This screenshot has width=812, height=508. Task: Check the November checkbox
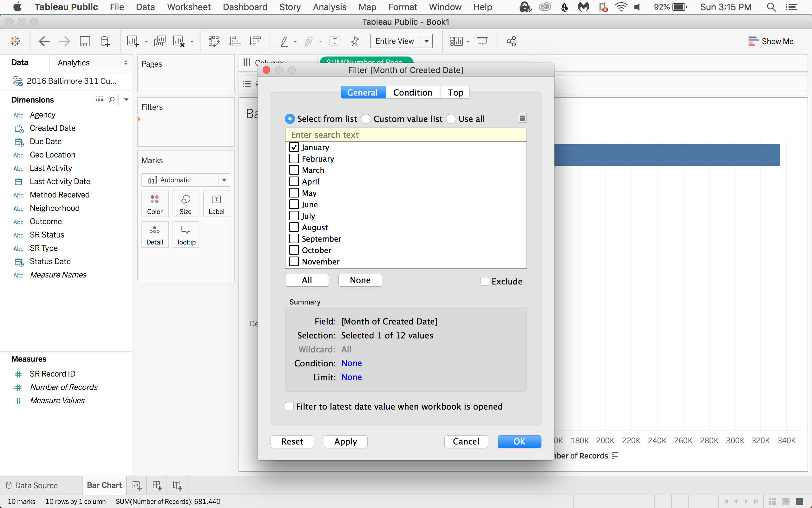coord(294,261)
